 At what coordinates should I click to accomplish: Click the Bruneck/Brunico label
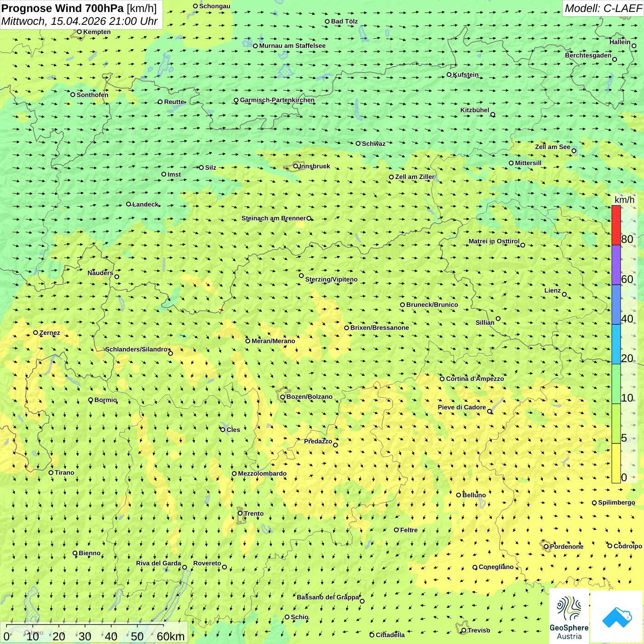tap(432, 305)
